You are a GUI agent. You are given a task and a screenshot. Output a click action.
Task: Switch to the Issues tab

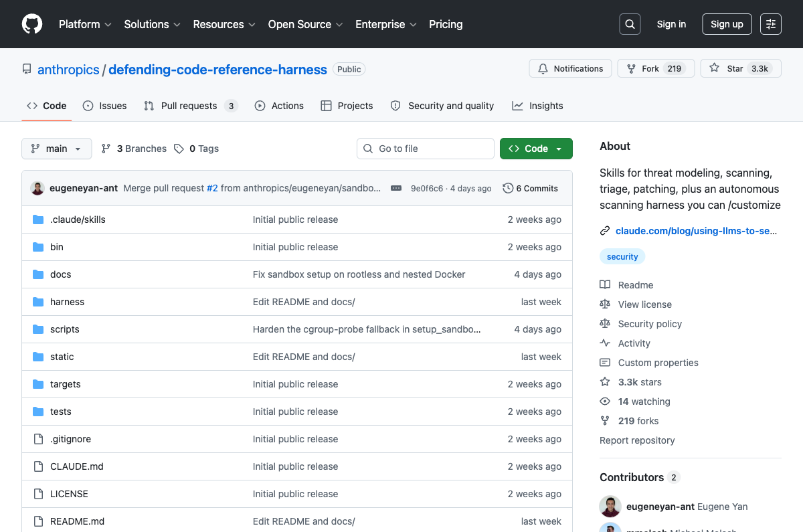click(x=105, y=106)
